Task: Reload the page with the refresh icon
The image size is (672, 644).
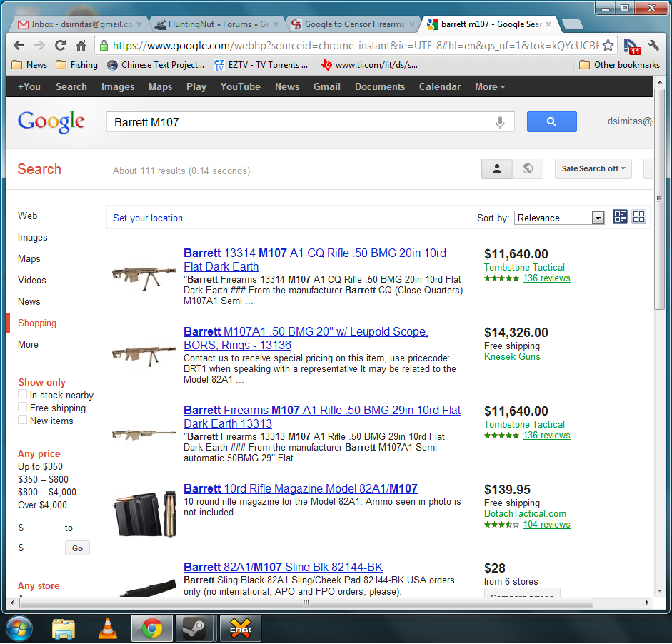Action: pyautogui.click(x=61, y=45)
